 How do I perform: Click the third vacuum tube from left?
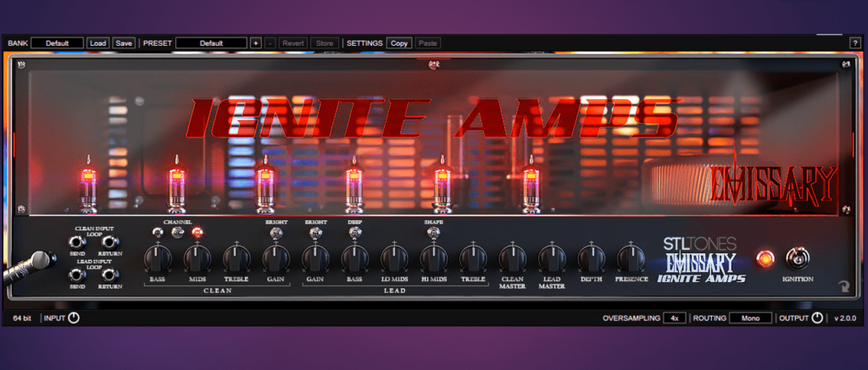(x=265, y=185)
